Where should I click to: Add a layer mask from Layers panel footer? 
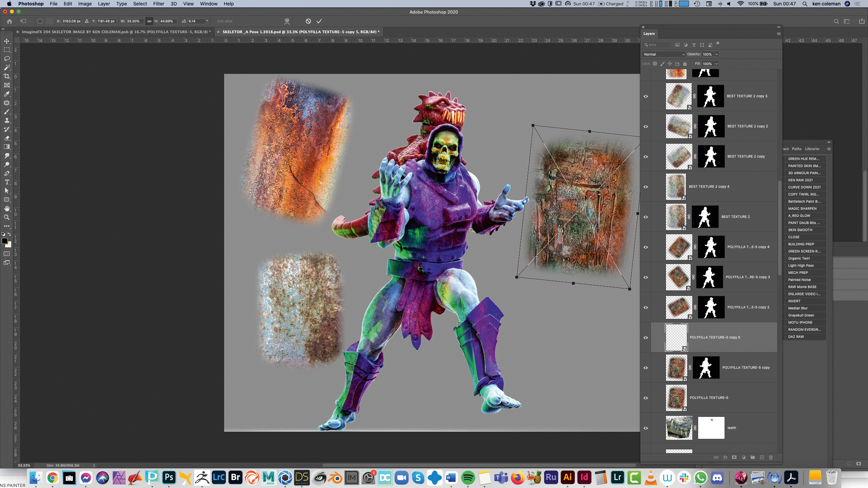pyautogui.click(x=734, y=457)
